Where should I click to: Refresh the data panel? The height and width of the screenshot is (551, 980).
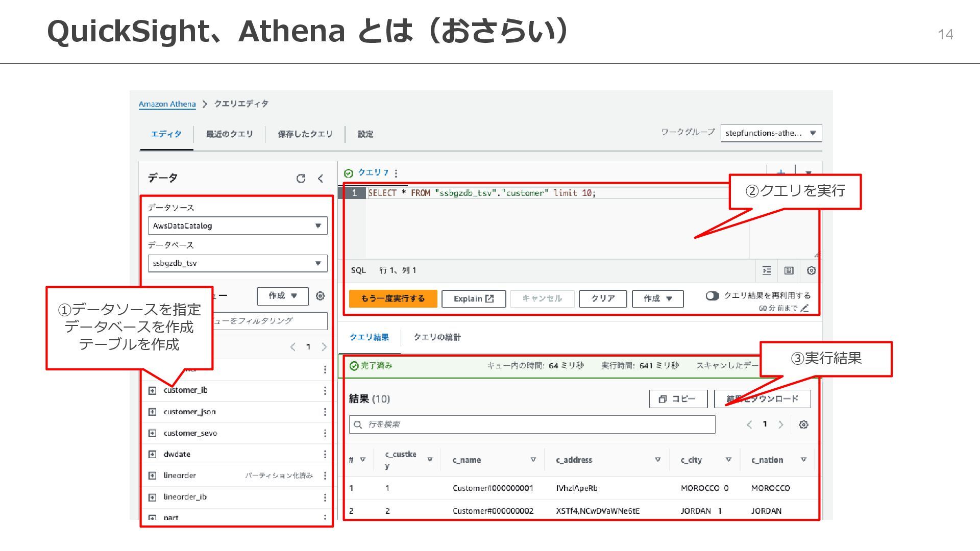301,178
